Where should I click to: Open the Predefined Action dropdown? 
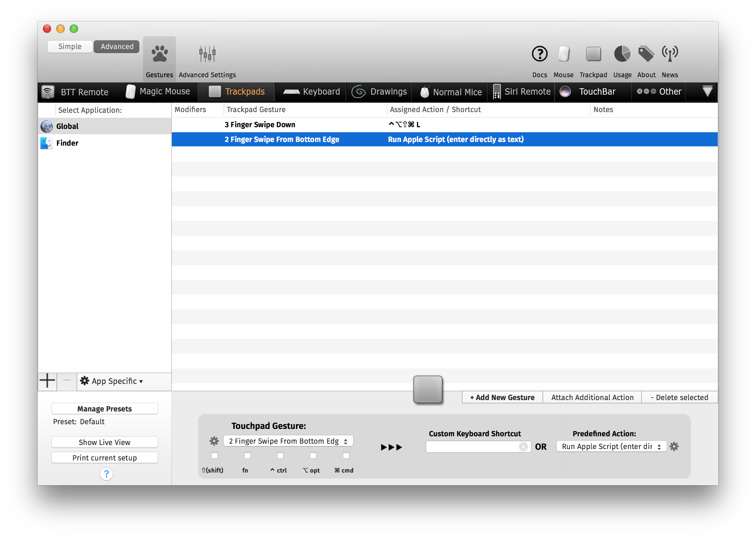click(611, 446)
